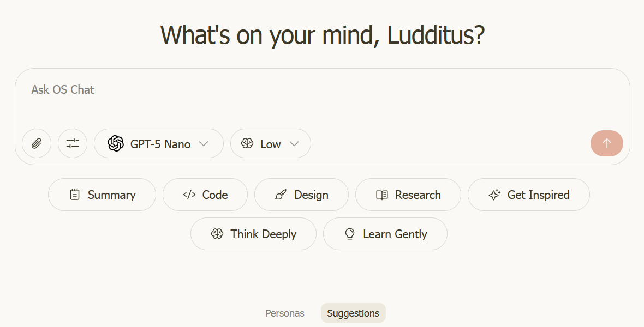The image size is (644, 327).
Task: Select the Suggestions tab
Action: coord(353,313)
